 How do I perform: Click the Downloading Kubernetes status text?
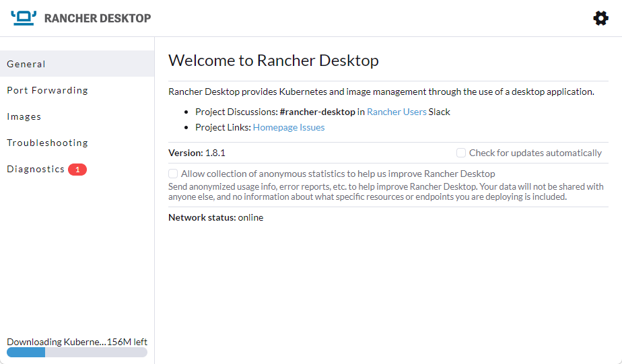pyautogui.click(x=77, y=342)
